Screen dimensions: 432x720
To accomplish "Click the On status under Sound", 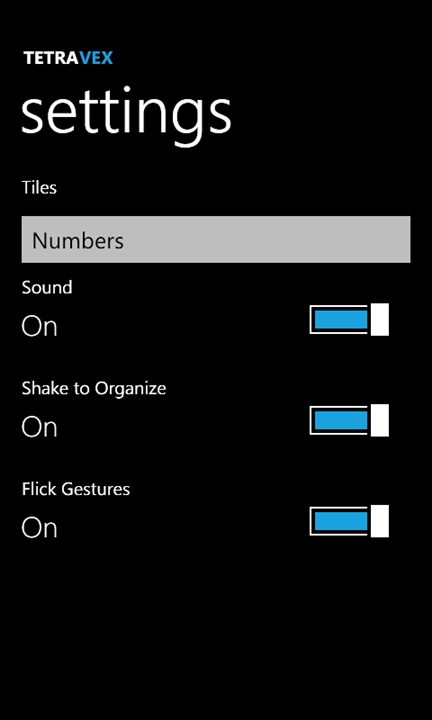I will [39, 327].
